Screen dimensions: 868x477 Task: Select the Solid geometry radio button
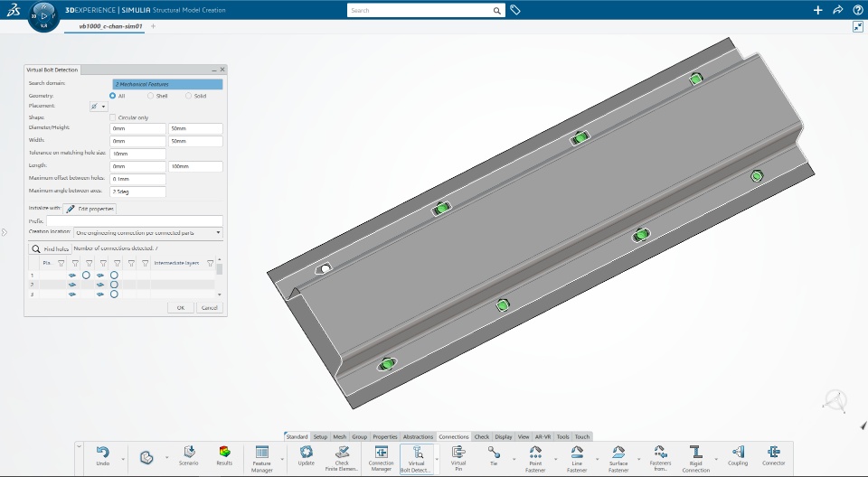coord(188,96)
